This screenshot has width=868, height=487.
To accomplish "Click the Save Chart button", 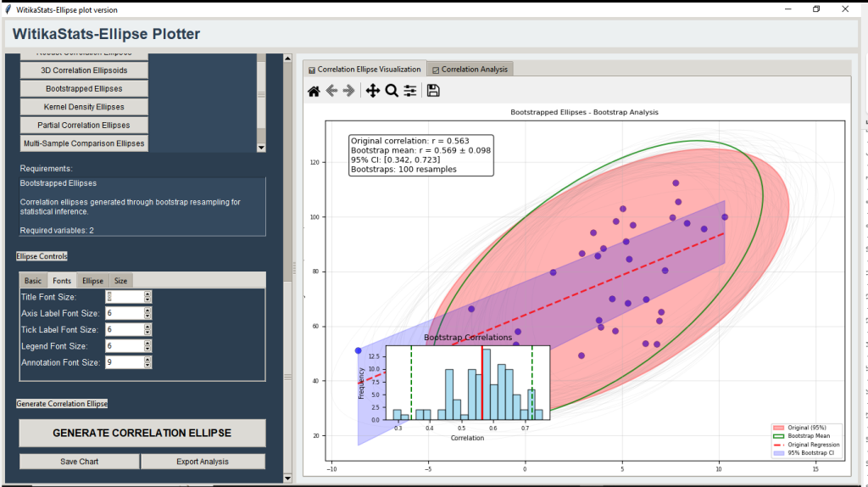I will [x=79, y=462].
